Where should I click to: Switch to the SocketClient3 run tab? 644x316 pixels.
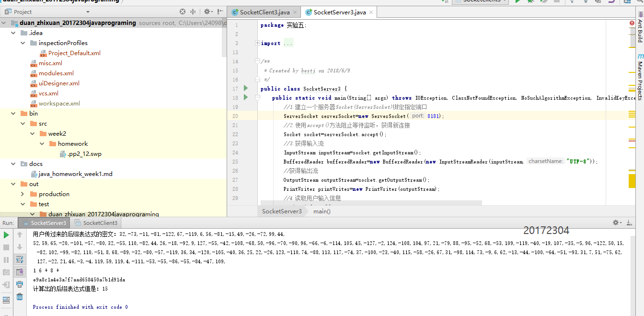pyautogui.click(x=95, y=223)
